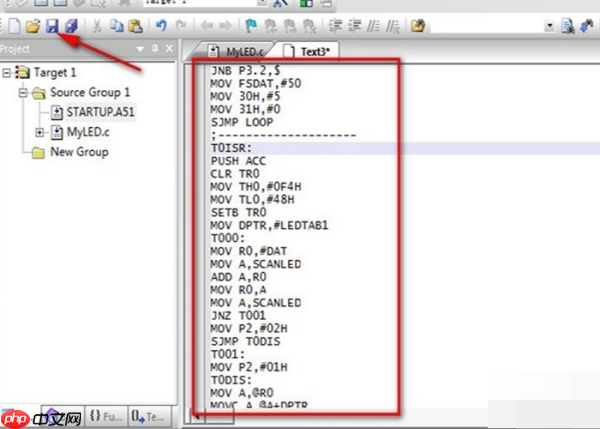Image resolution: width=600 pixels, height=429 pixels.
Task: Paste with the clipboard icon
Action: coord(135,26)
